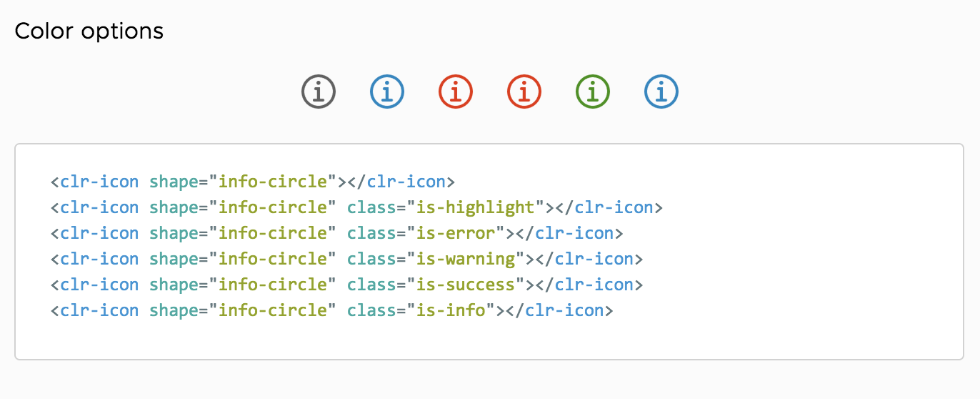Click the "is-error" class value in code
Image resolution: width=980 pixels, height=399 pixels.
point(456,233)
